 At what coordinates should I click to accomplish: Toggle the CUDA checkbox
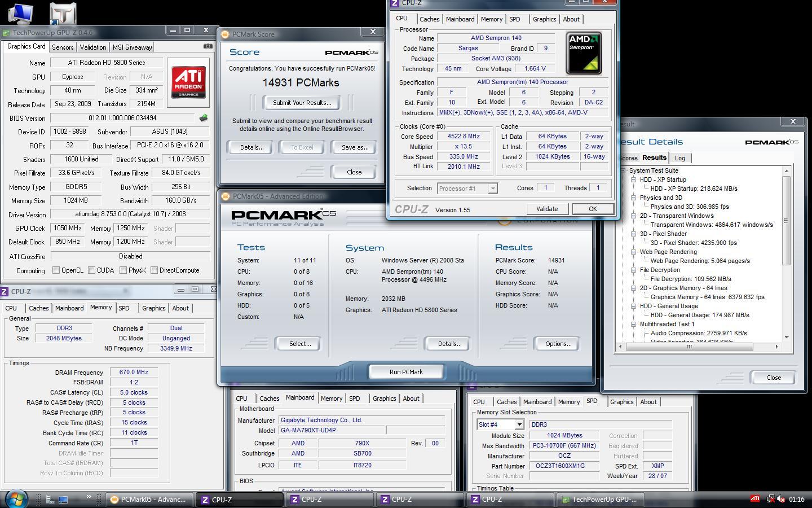pyautogui.click(x=91, y=270)
